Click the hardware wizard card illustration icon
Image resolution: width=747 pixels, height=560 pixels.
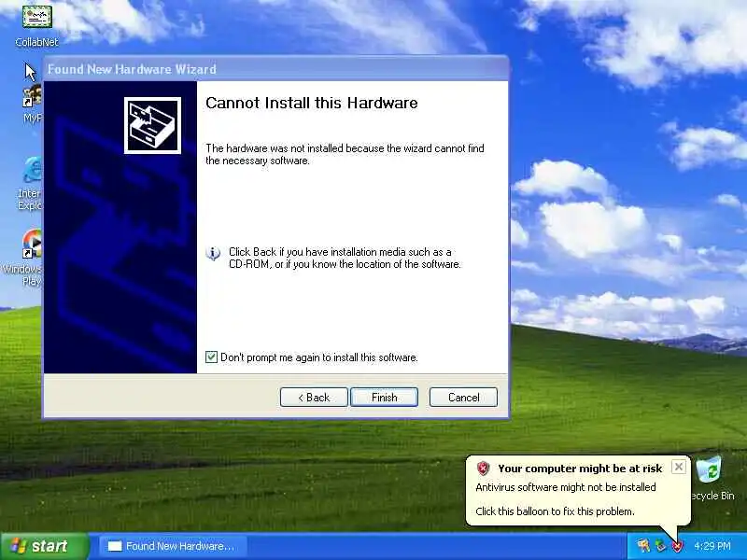click(152, 125)
